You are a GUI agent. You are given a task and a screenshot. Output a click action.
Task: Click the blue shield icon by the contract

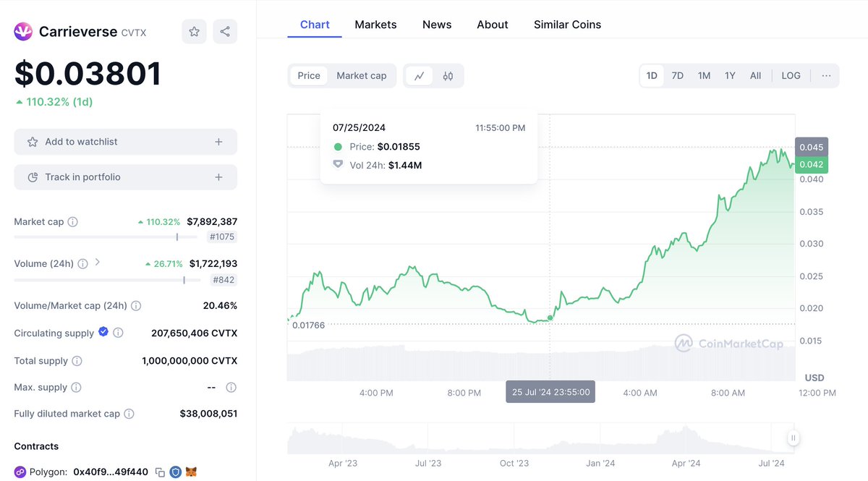176,472
